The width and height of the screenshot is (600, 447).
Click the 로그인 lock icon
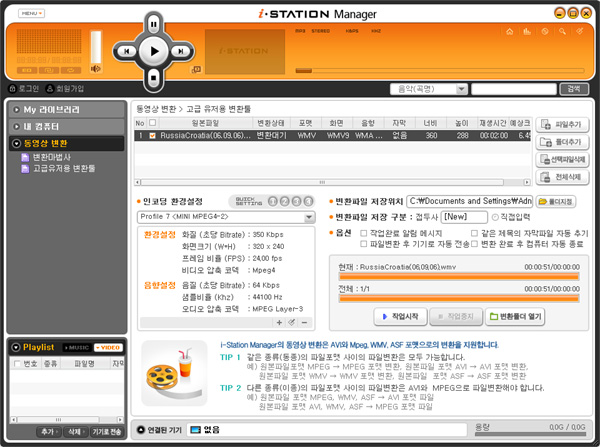[12, 89]
